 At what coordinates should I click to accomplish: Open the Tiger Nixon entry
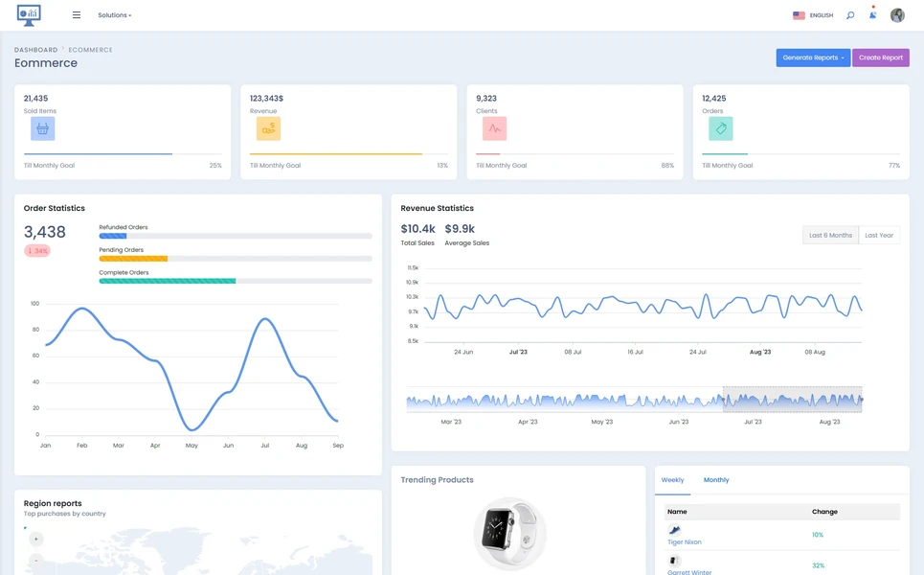click(684, 541)
